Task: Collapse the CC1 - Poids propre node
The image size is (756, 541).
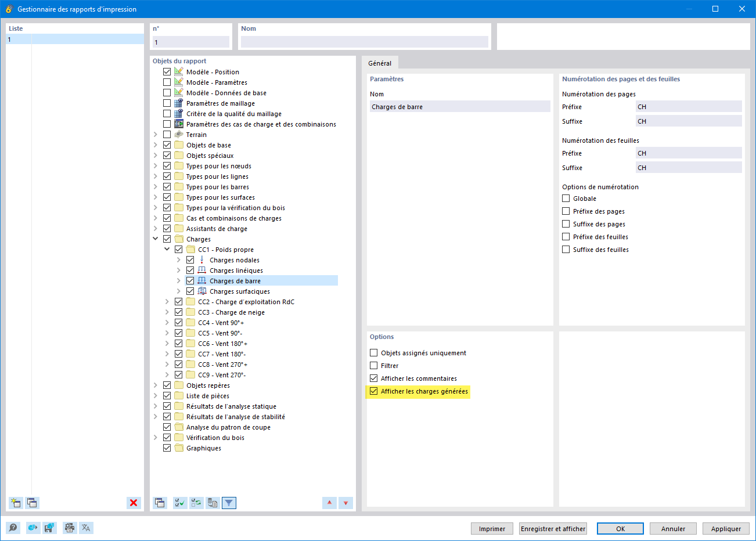Action: pyautogui.click(x=167, y=250)
